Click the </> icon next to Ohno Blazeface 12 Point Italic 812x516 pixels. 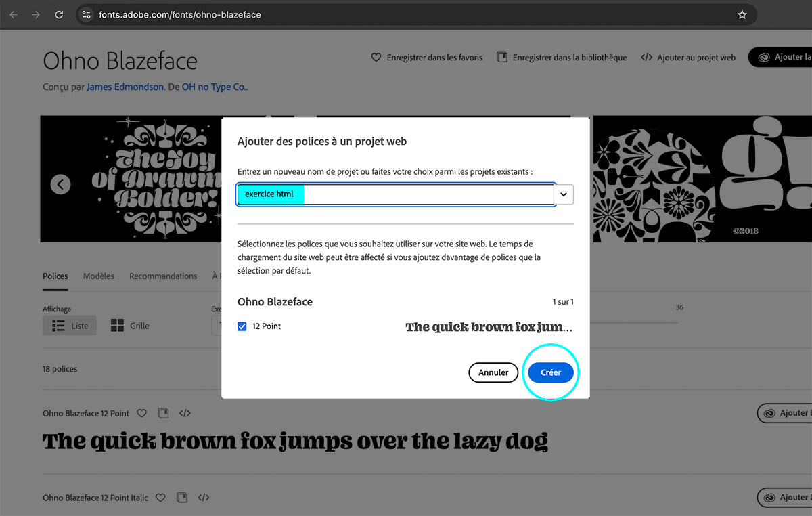coord(203,497)
